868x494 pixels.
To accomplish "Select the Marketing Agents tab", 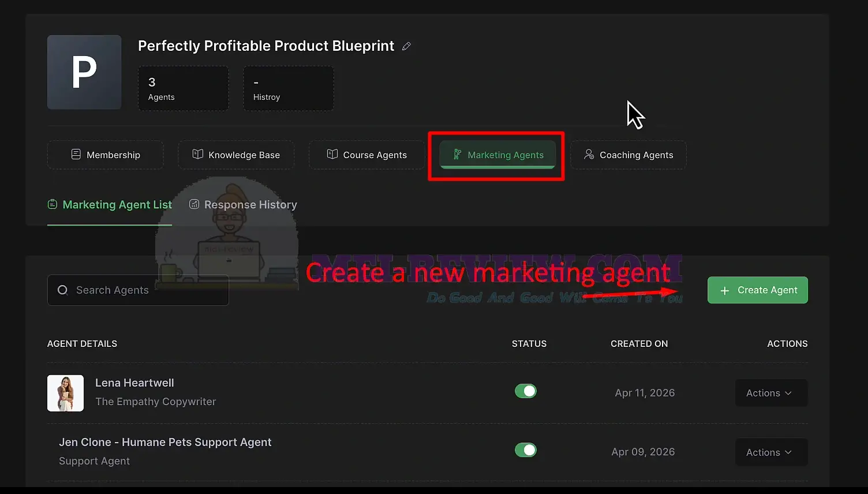I will coord(497,155).
